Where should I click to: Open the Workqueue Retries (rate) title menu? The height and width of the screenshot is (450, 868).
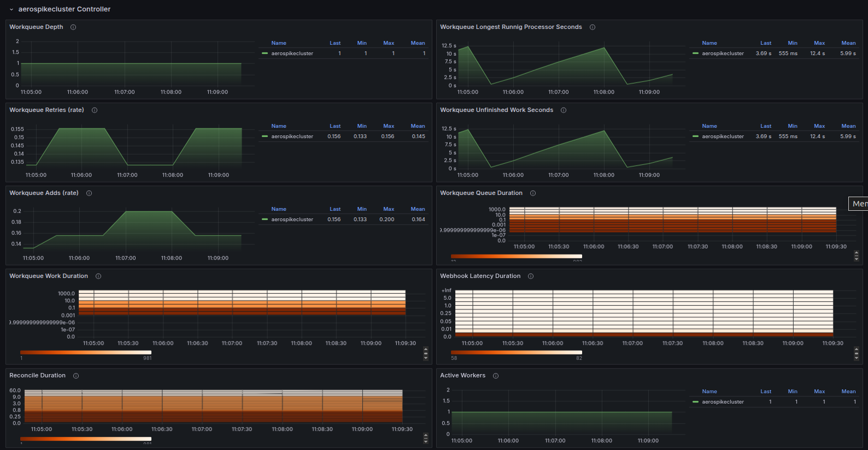pos(46,110)
